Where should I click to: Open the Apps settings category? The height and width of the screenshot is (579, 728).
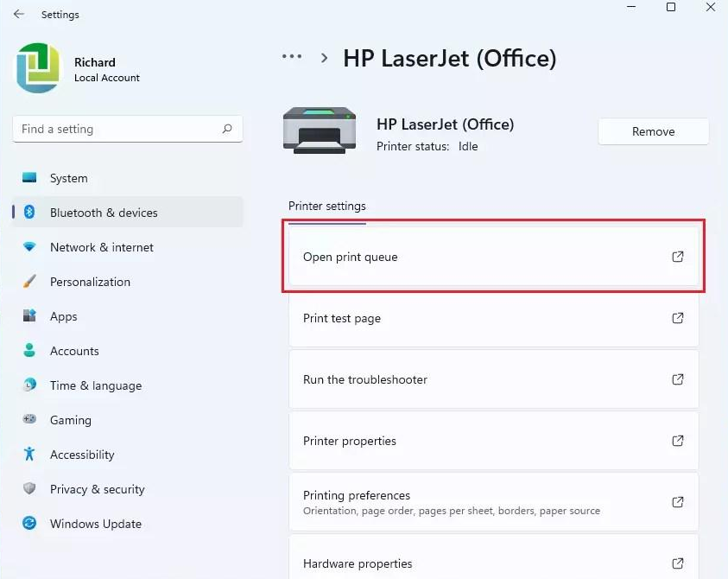[128, 316]
